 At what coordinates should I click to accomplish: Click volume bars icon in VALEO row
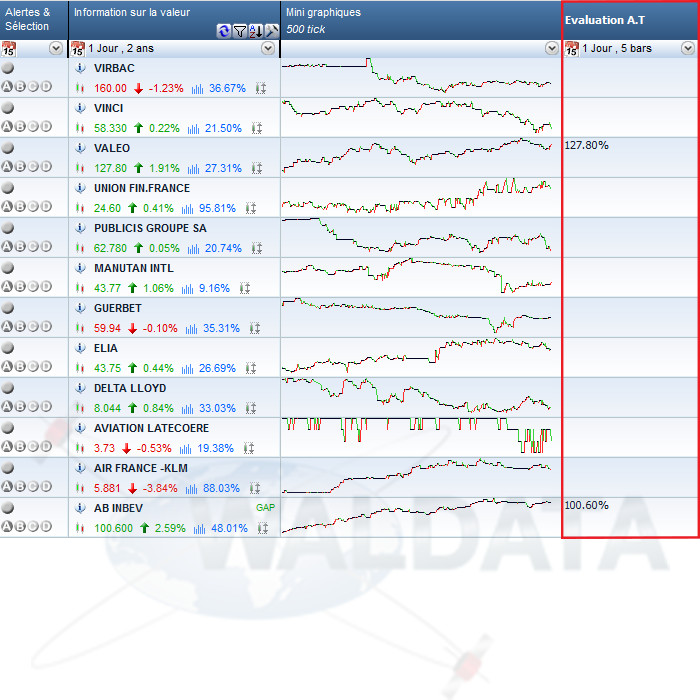click(x=197, y=168)
